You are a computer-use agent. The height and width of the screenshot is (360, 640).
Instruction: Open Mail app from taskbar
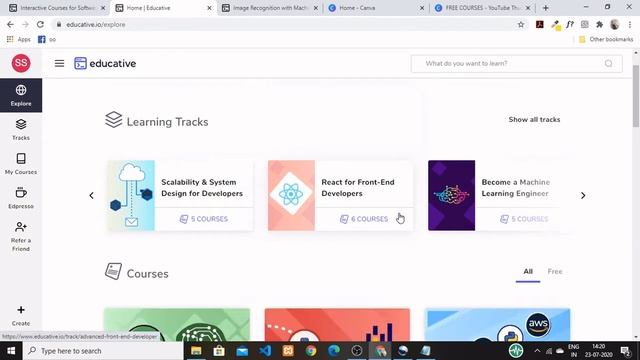pyautogui.click(x=242, y=351)
